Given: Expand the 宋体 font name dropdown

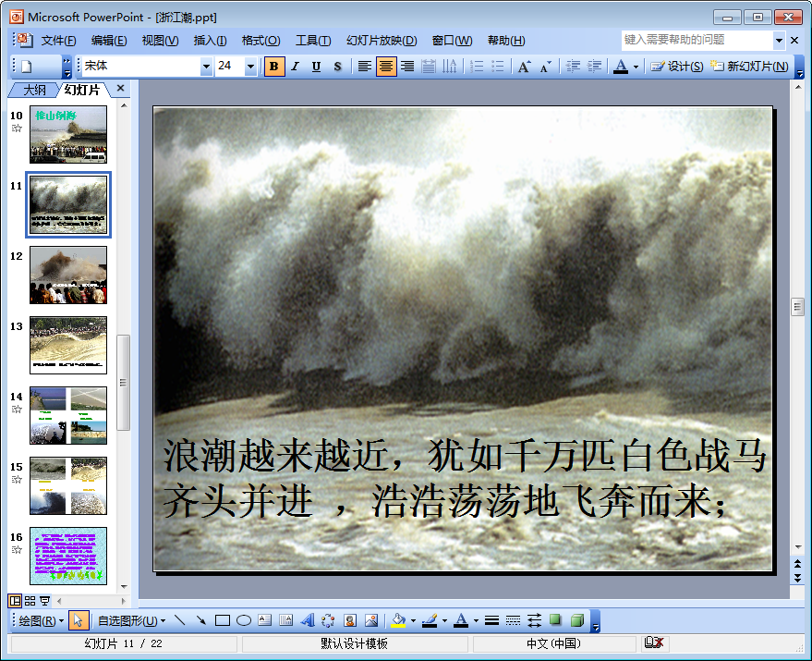Looking at the screenshot, I should [x=206, y=67].
